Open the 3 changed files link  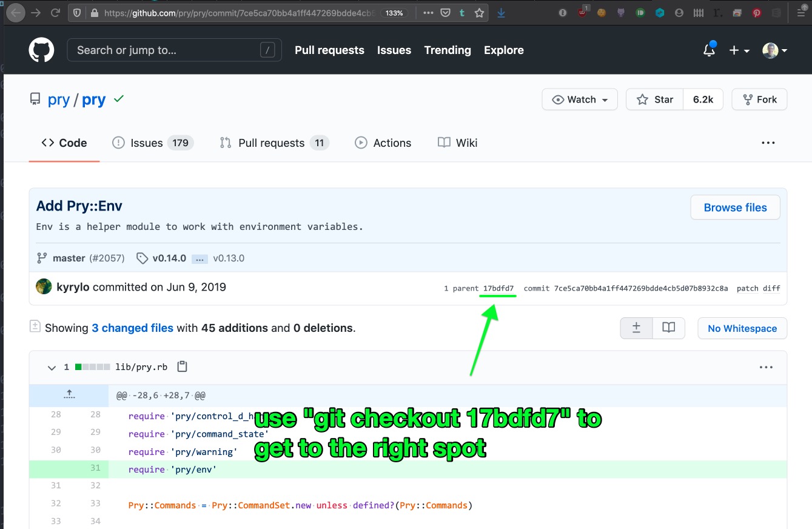[132, 328]
